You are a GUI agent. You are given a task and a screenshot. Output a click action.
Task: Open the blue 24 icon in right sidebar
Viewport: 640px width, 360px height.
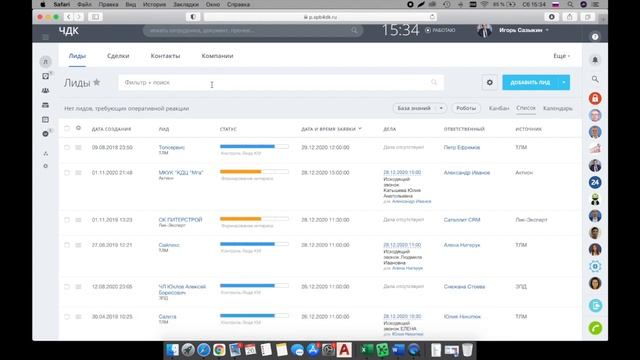click(595, 182)
